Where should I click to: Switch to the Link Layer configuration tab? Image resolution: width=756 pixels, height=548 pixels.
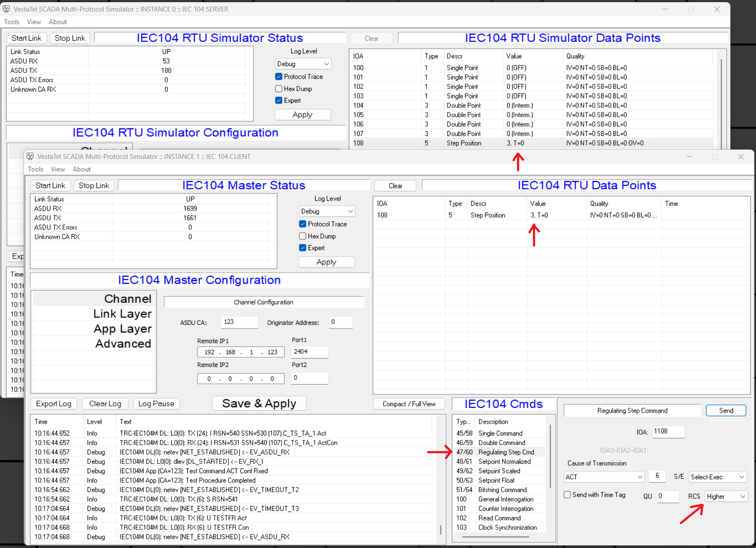point(122,314)
